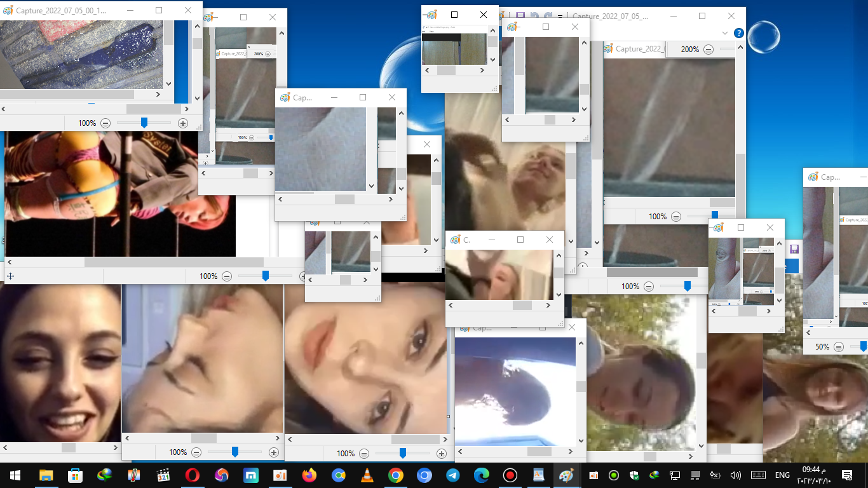This screenshot has width=868, height=488.
Task: Open the touch keyboard tray icon
Action: (758, 475)
